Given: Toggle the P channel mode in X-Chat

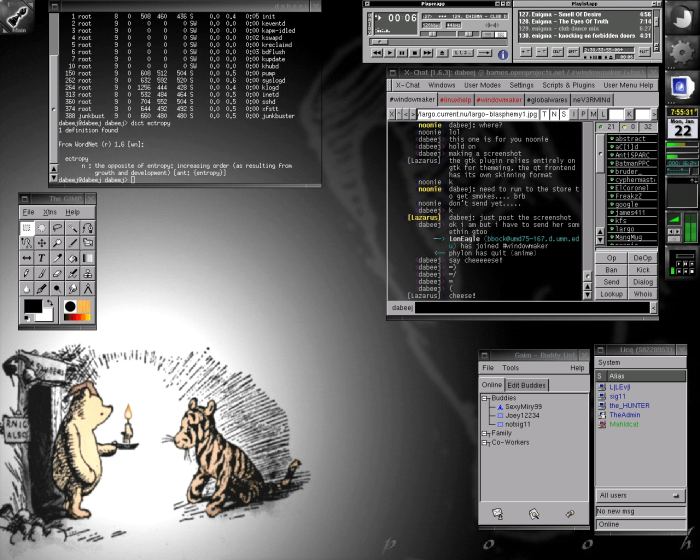Looking at the screenshot, I should pos(583,114).
